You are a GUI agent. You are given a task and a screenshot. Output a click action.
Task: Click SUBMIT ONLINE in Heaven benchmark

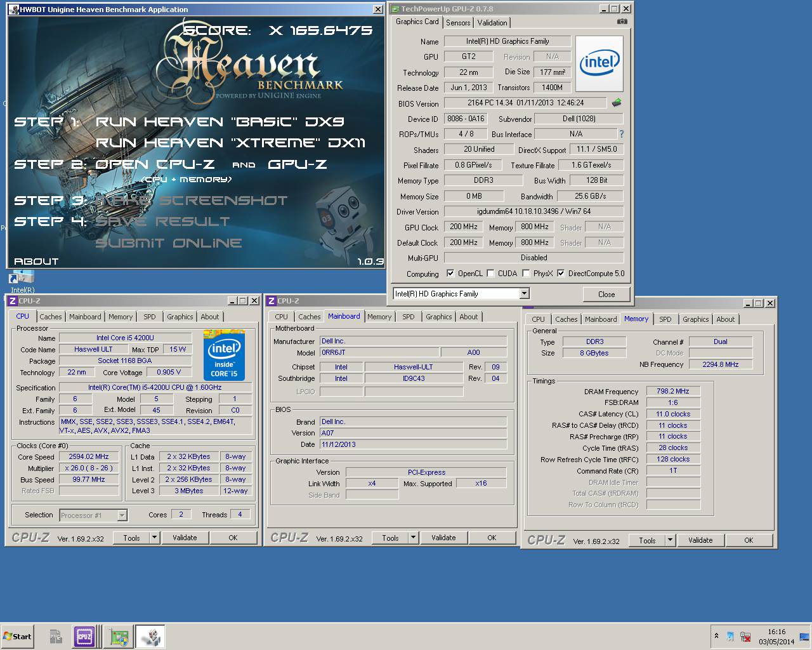(169, 243)
